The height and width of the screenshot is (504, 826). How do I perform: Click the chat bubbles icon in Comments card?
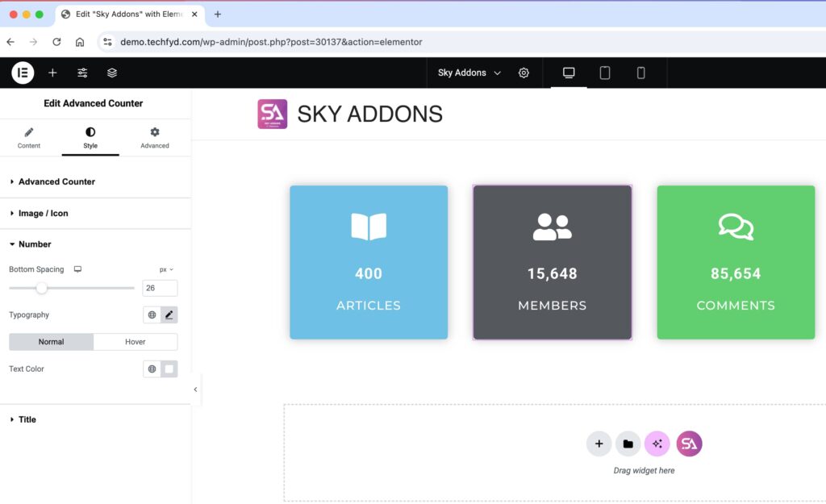(736, 227)
